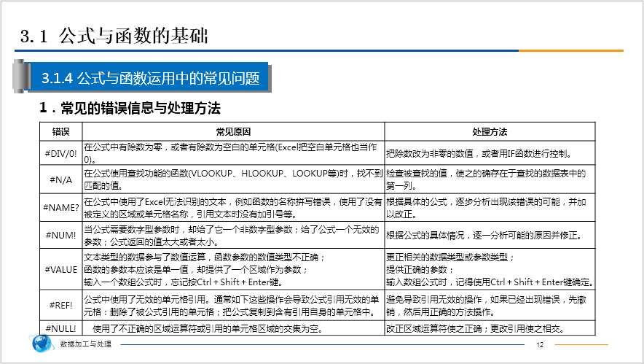The width and height of the screenshot is (644, 364).
Task: Click the cause cell starting "公式中使用了无效的单元格引用"
Action: 233,305
